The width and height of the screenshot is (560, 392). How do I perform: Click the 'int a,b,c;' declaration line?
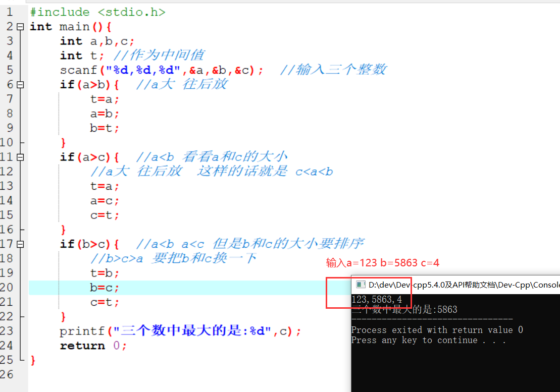pos(97,41)
